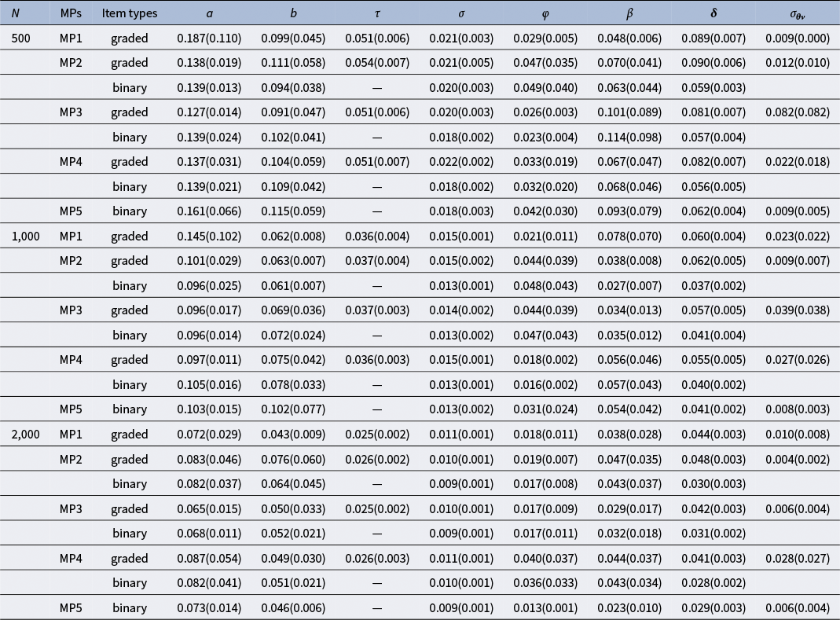Click the 'σθν' last column header

[x=798, y=14]
